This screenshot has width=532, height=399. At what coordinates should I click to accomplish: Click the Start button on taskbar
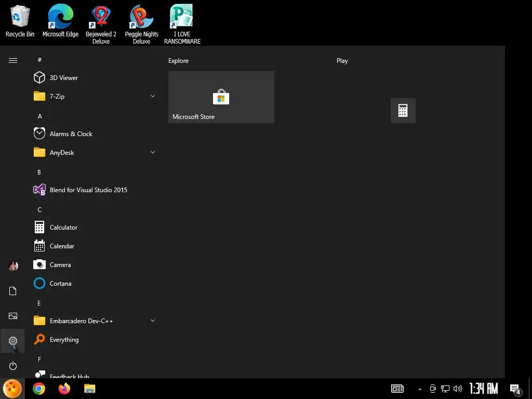[x=12, y=389]
